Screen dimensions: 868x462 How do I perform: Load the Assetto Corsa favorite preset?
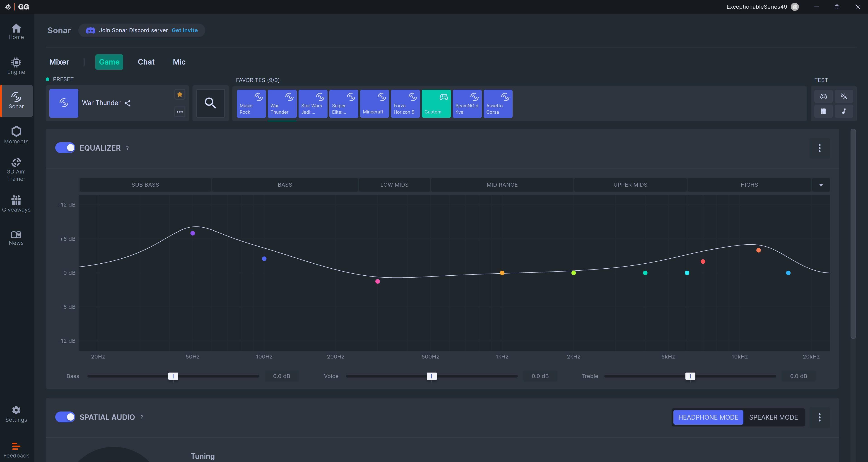coord(498,104)
